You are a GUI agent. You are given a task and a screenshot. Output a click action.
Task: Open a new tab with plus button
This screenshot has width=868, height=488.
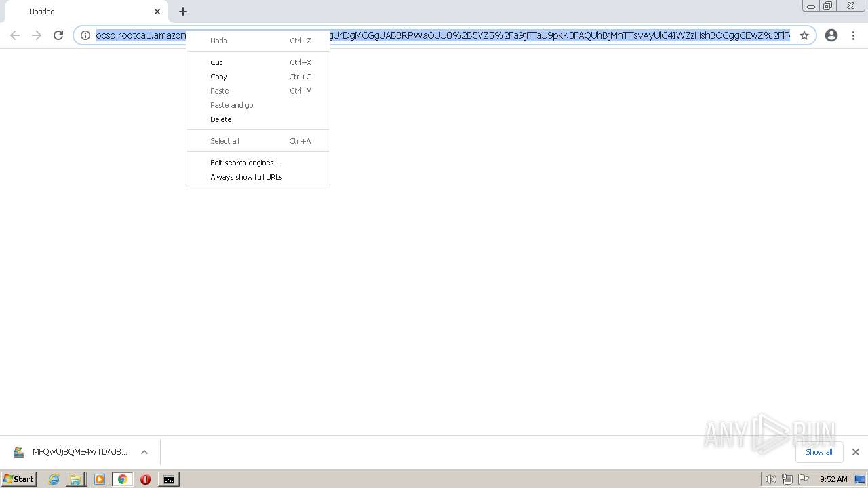tap(183, 12)
